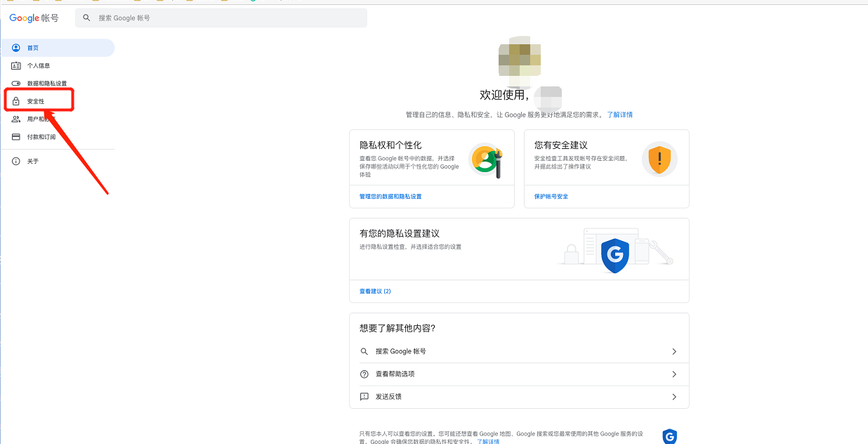Click the G shield icon beside the footer text
Viewport: 868px width, 444px height.
[x=670, y=436]
